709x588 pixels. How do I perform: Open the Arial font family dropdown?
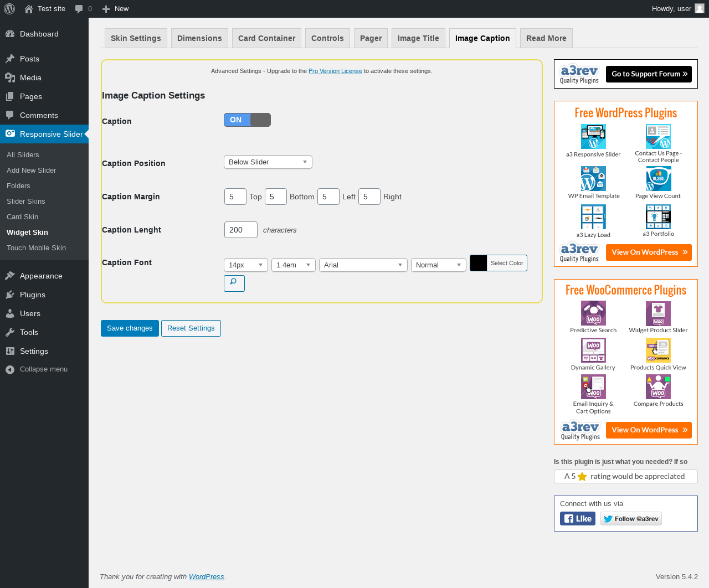pos(363,265)
